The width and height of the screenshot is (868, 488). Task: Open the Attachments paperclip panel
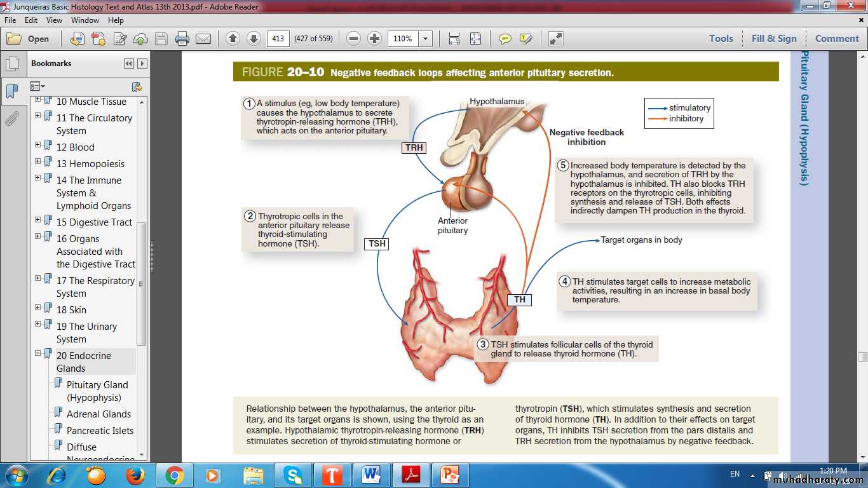click(11, 119)
